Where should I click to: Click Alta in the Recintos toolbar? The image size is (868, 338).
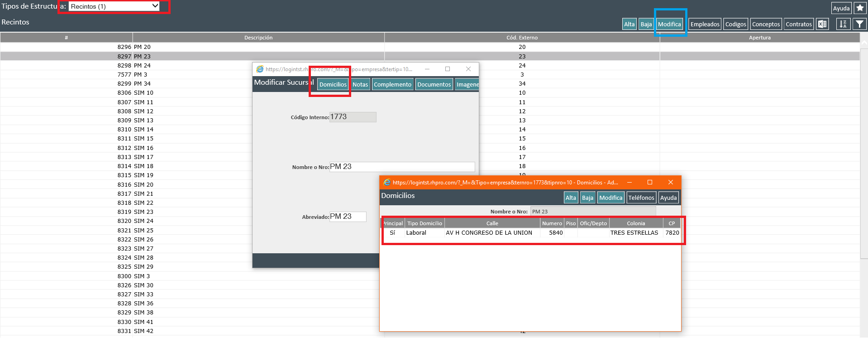(630, 24)
